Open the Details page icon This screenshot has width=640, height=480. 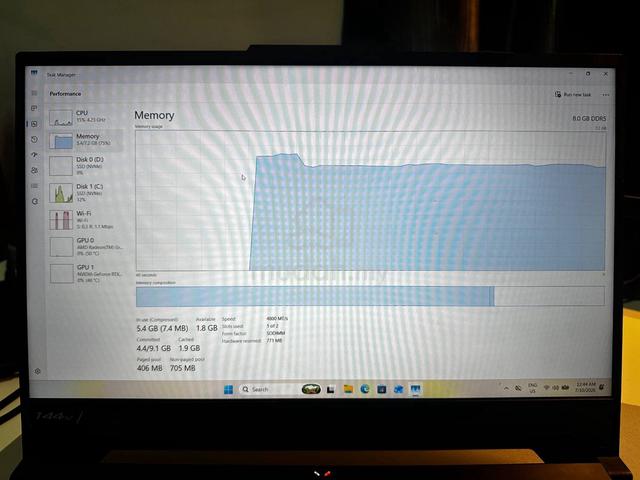(35, 186)
